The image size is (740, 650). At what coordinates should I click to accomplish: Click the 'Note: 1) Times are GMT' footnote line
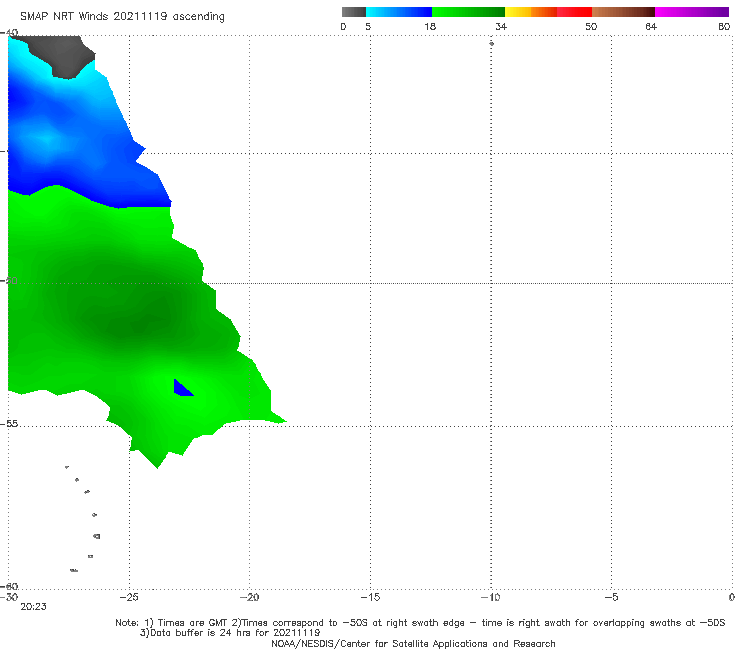click(x=420, y=623)
